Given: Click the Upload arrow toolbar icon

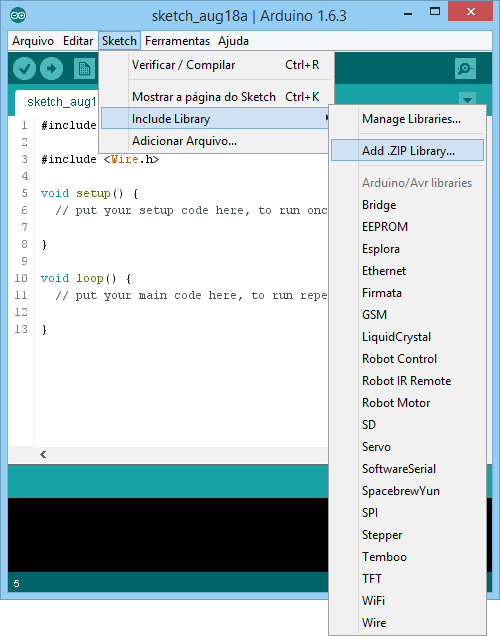Looking at the screenshot, I should click(x=52, y=69).
